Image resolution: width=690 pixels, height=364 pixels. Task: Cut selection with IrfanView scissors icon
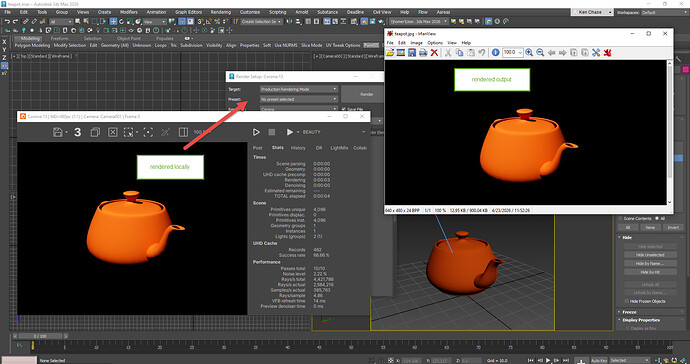(448, 53)
